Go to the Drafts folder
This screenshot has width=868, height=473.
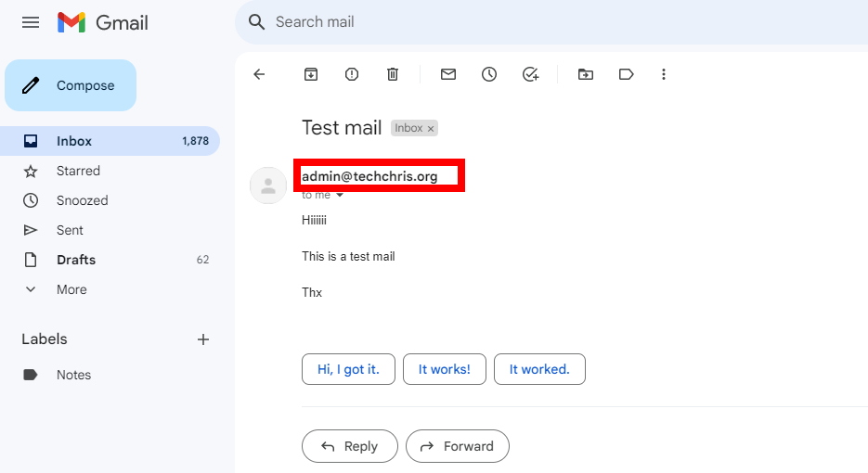pos(76,260)
